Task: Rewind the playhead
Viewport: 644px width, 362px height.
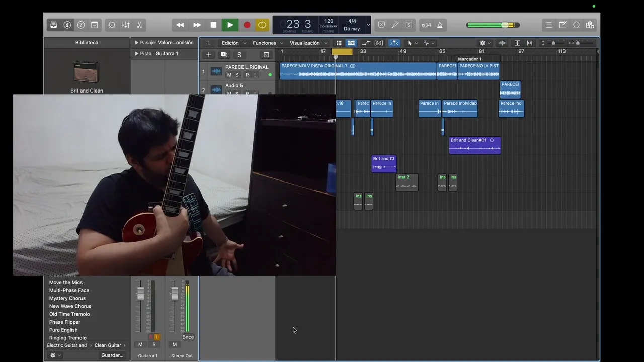Action: click(x=180, y=25)
